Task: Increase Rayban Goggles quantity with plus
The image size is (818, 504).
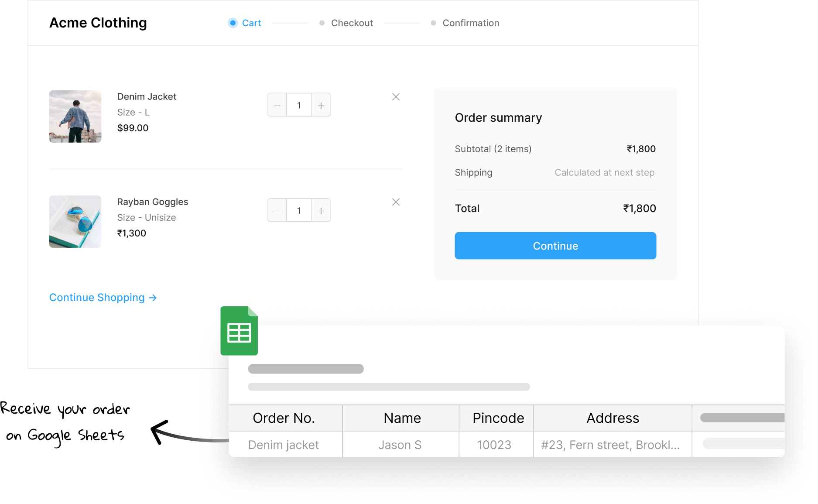Action: [x=321, y=210]
